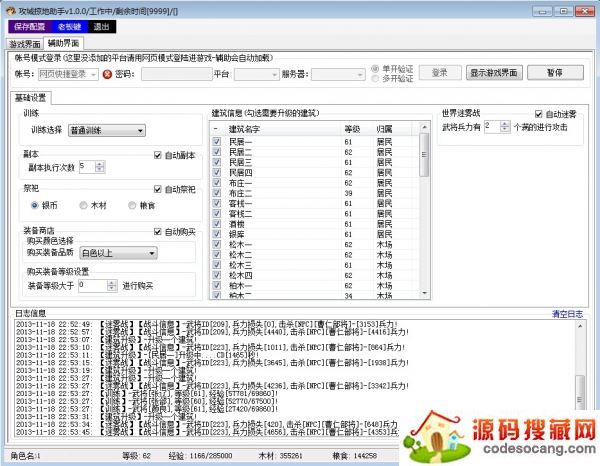This screenshot has height=466, width=600.
Task: Toggle the 自动购买 checkbox
Action: (x=158, y=232)
